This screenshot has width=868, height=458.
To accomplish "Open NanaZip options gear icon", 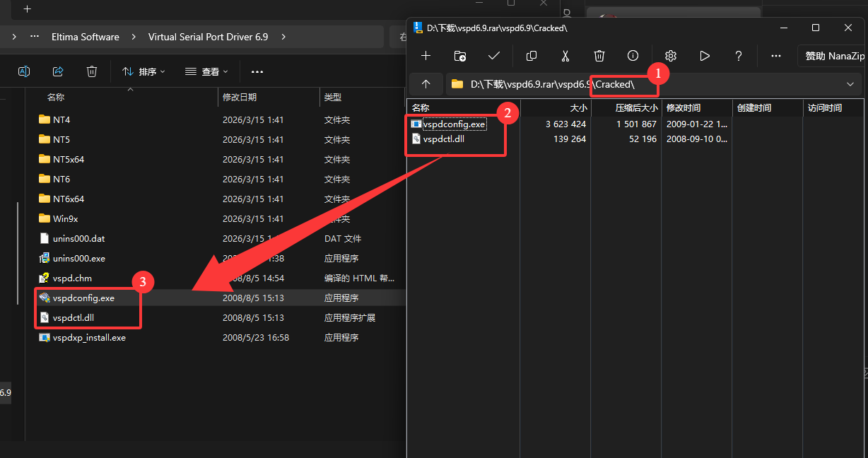I will (671, 56).
